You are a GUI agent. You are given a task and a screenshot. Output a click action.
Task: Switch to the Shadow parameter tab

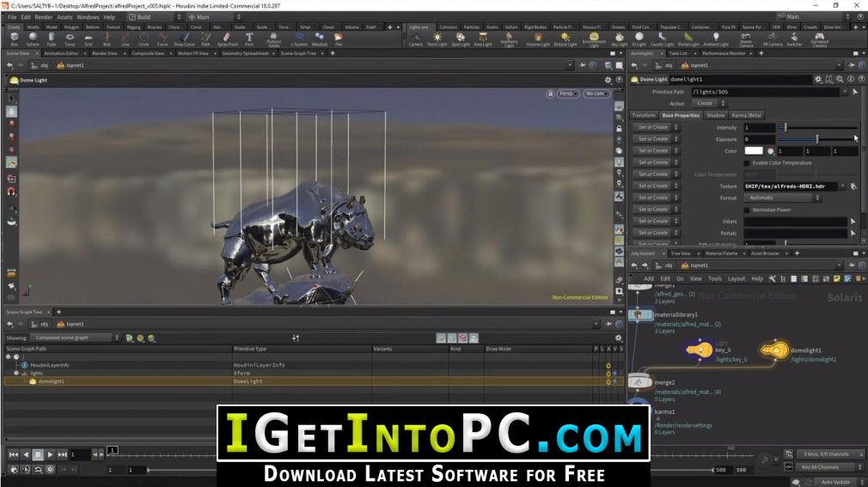[715, 115]
